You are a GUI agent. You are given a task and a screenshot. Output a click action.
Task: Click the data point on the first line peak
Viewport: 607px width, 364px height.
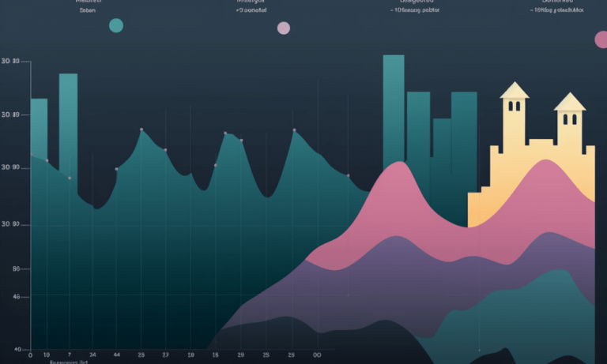(x=141, y=129)
